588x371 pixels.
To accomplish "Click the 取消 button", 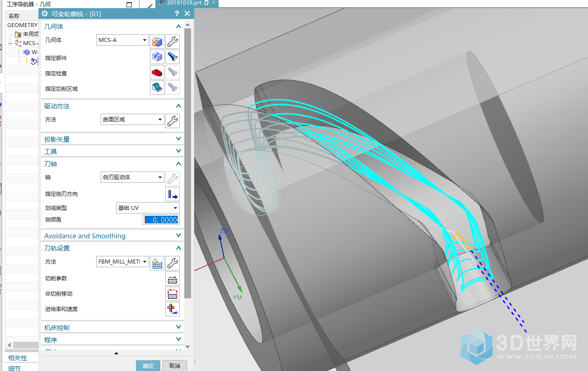I will point(175,366).
